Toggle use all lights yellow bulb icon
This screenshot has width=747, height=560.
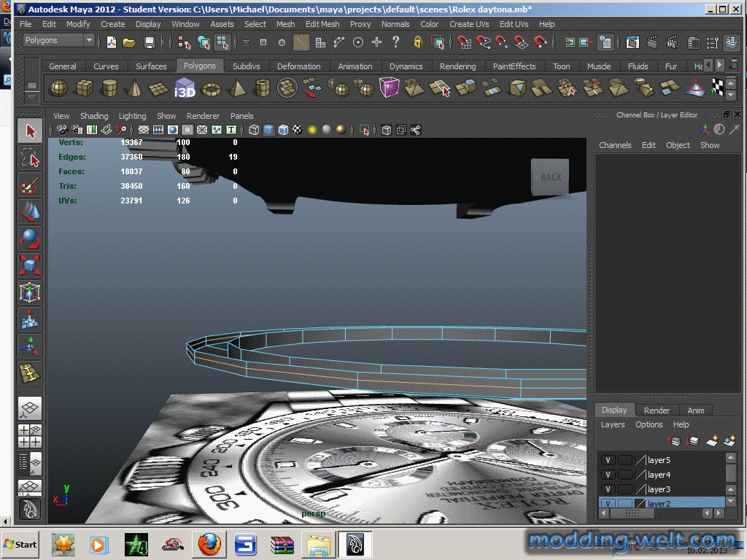pyautogui.click(x=312, y=130)
